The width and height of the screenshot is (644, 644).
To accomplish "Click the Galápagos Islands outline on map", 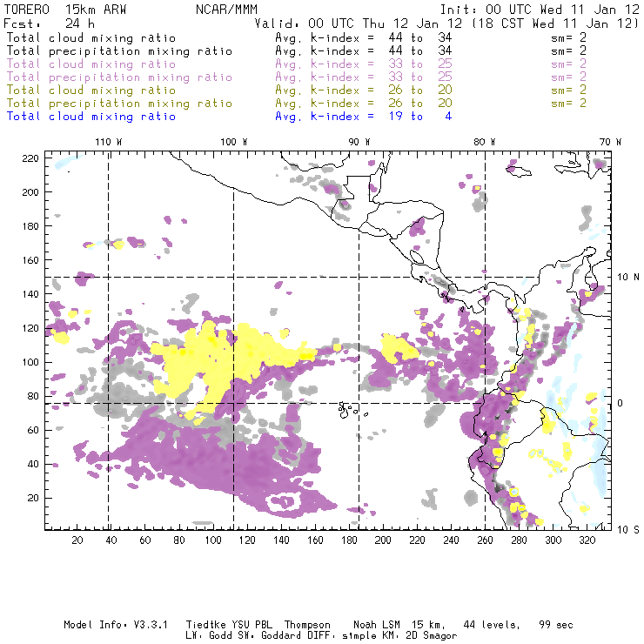I will 352,410.
